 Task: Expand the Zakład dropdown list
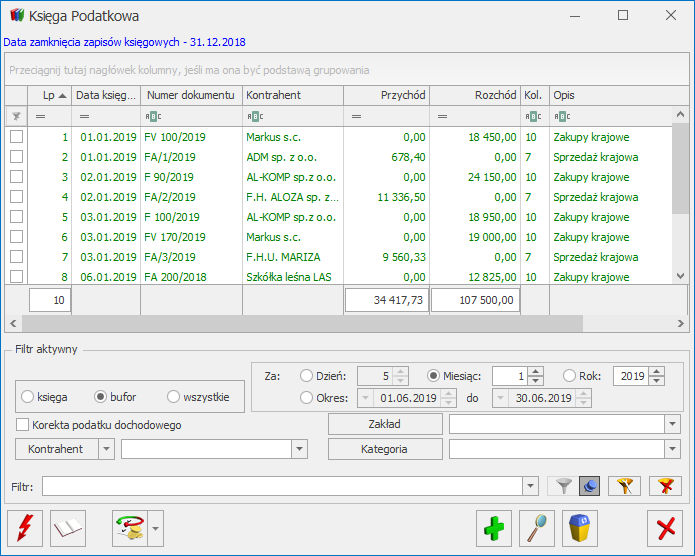coord(672,424)
